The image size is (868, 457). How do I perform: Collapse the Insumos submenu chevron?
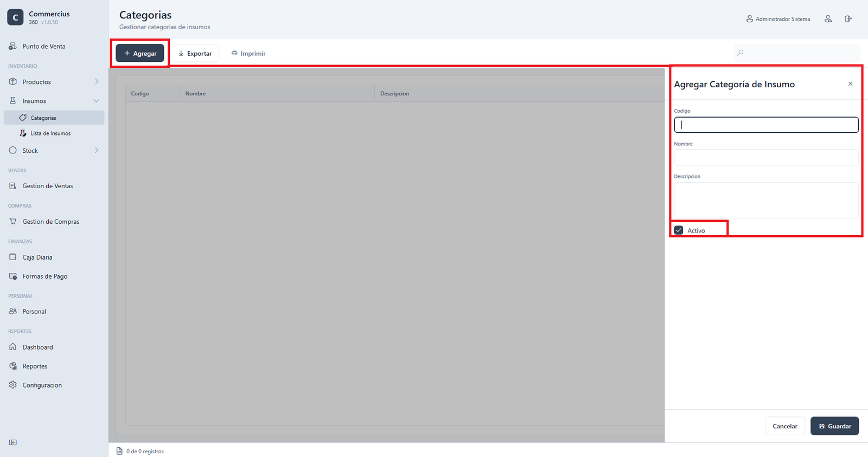(x=97, y=101)
